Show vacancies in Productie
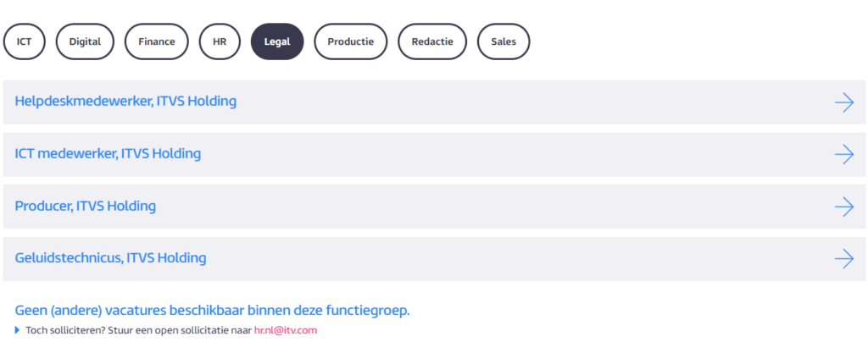 (350, 41)
